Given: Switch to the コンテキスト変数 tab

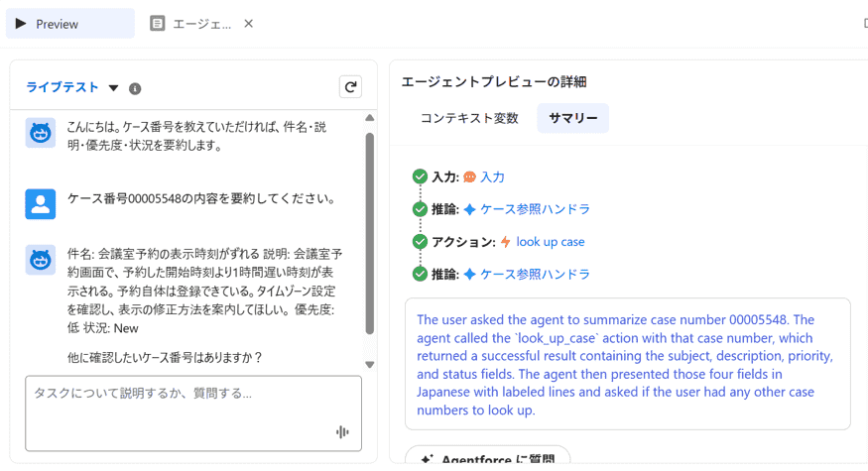Looking at the screenshot, I should [x=469, y=118].
